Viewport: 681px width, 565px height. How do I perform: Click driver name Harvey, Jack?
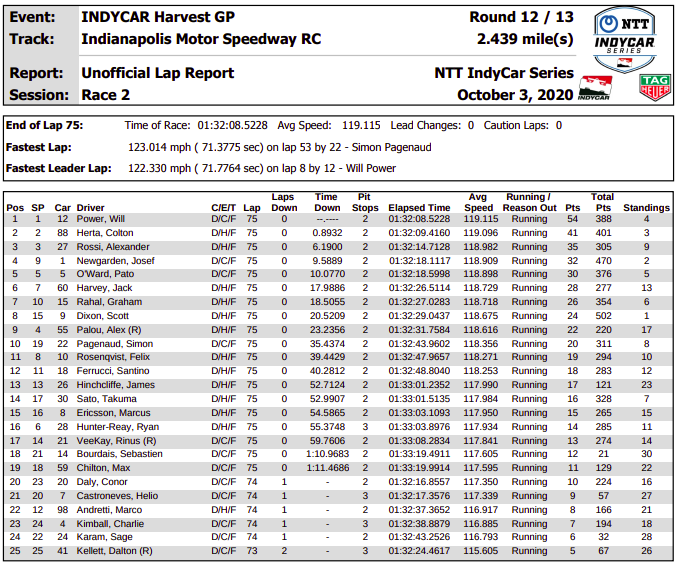pos(104,288)
